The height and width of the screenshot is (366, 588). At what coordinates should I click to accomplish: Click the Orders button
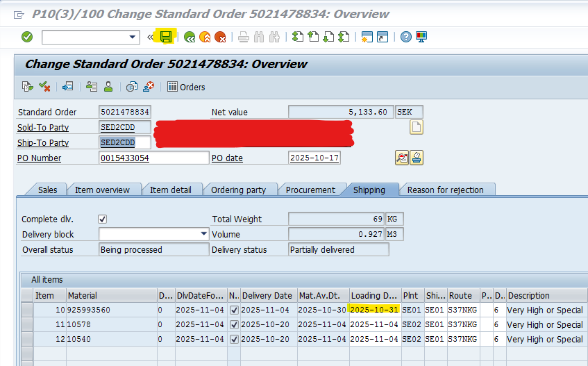[186, 87]
